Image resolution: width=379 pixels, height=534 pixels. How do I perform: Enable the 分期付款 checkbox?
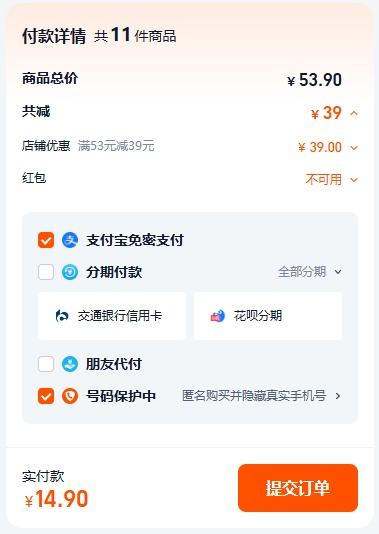point(46,272)
